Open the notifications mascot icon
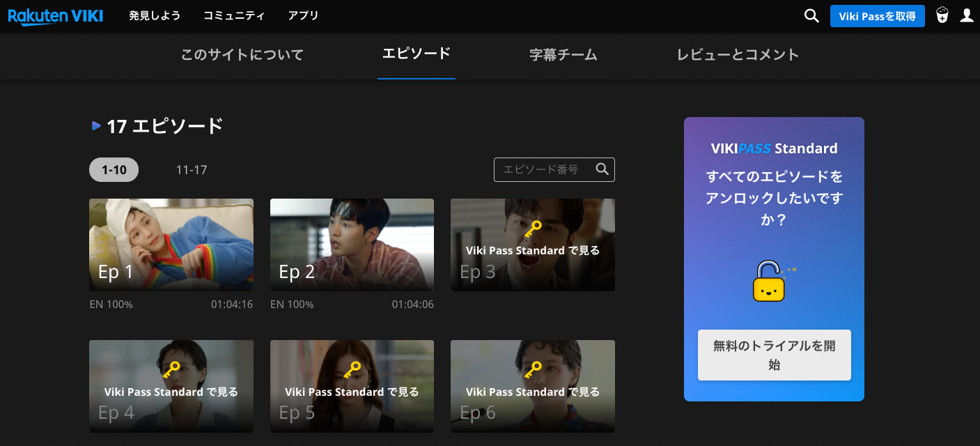 coord(942,15)
